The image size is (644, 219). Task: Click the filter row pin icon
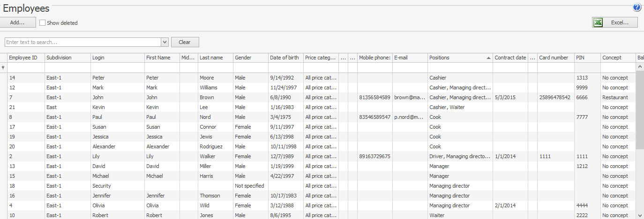[3, 68]
